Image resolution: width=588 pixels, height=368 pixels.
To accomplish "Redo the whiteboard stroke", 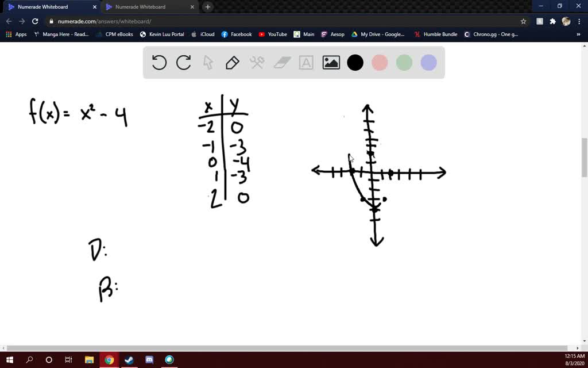I will click(183, 63).
